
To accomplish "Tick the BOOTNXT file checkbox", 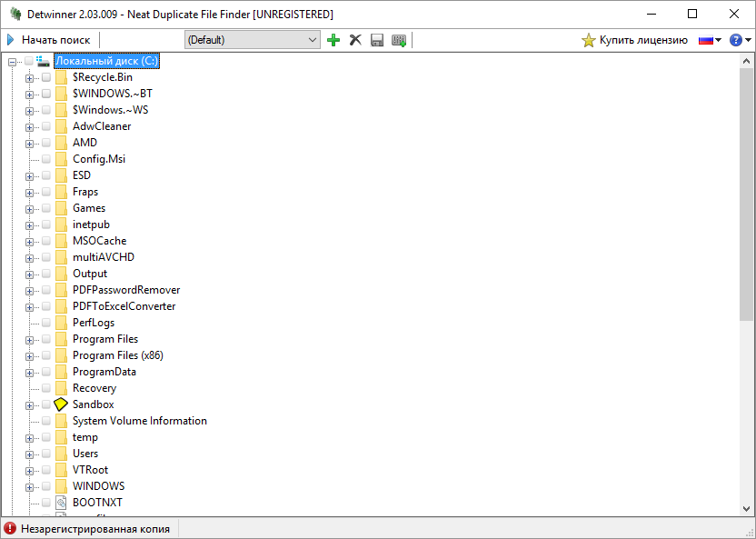I will (46, 503).
